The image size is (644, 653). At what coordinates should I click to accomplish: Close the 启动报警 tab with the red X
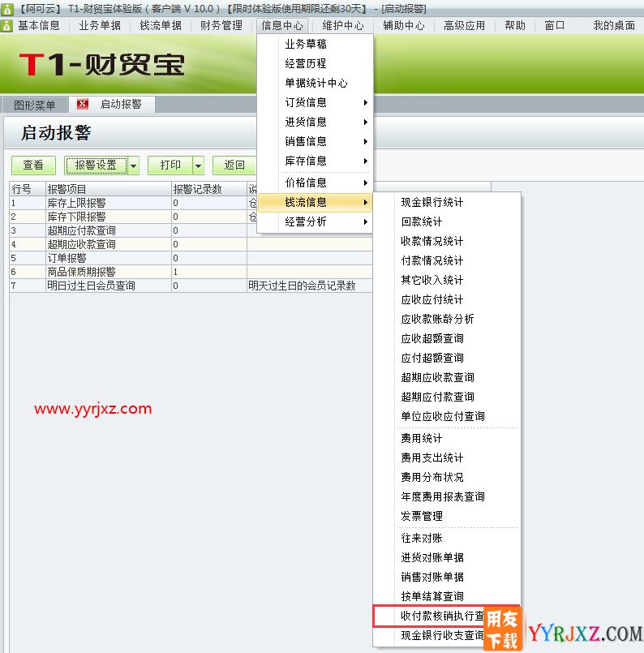(83, 104)
